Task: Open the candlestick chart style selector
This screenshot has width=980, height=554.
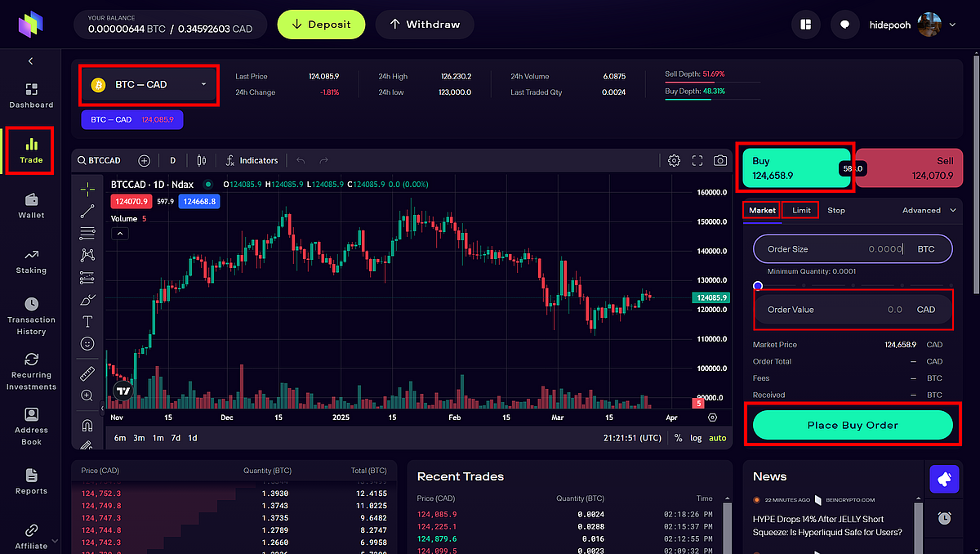Action: [202, 161]
